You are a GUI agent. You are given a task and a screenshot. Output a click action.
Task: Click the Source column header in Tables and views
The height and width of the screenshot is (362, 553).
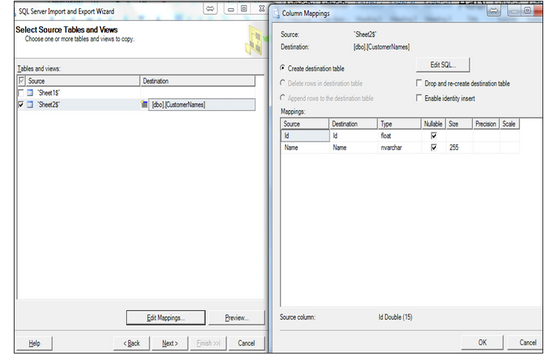pyautogui.click(x=83, y=81)
